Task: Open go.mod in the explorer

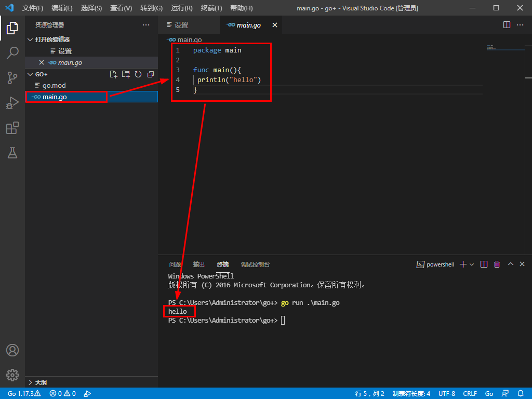Action: (91, 86)
